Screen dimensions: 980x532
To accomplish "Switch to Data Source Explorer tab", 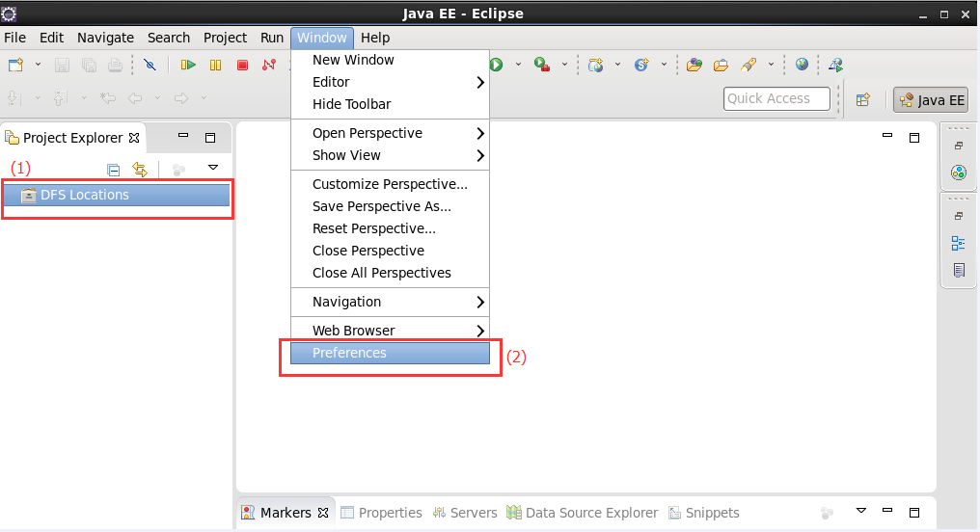I will [x=583, y=513].
